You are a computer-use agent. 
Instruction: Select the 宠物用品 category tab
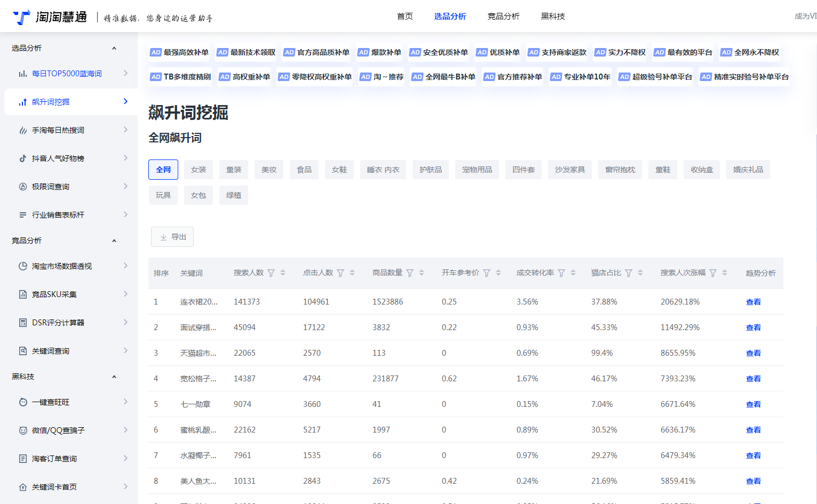[477, 170]
